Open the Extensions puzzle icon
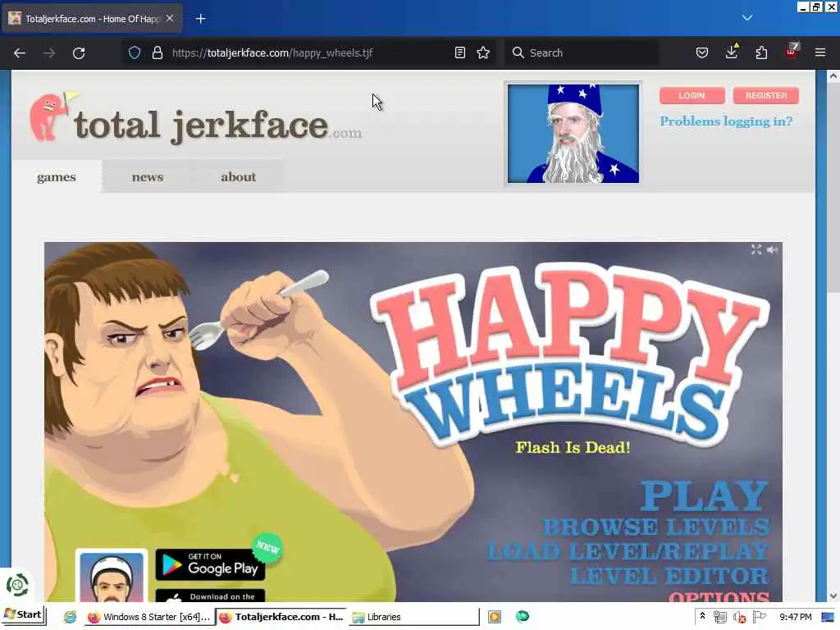Screen dimensions: 840x630 pos(761,52)
